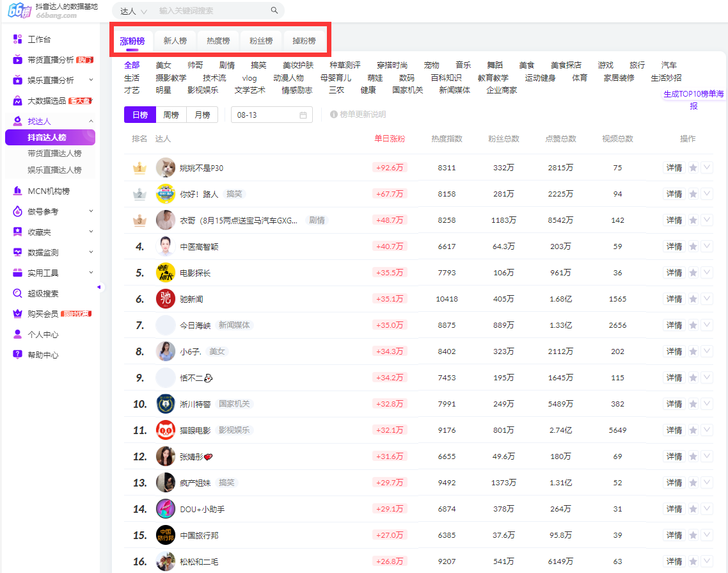The height and width of the screenshot is (573, 728).
Task: Filter by the 影视娱乐 category
Action: pyautogui.click(x=203, y=90)
